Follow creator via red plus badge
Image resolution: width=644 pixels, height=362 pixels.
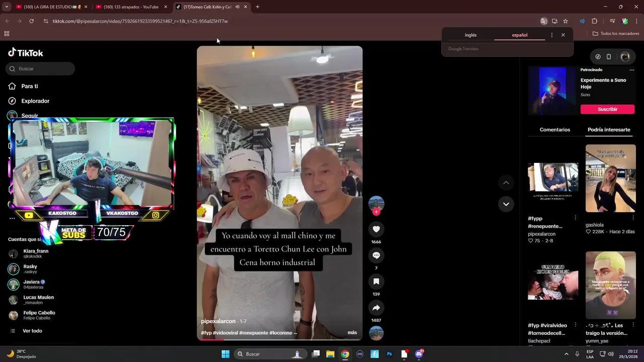click(x=376, y=212)
